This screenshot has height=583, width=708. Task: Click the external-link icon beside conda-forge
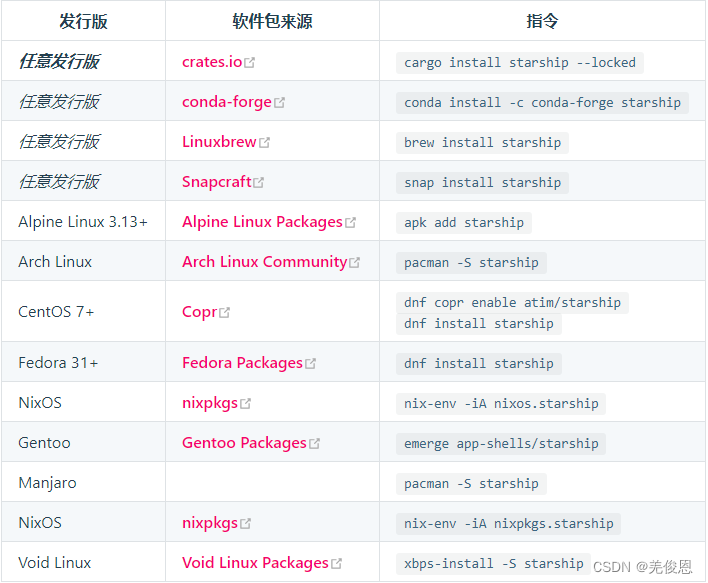pyautogui.click(x=279, y=103)
